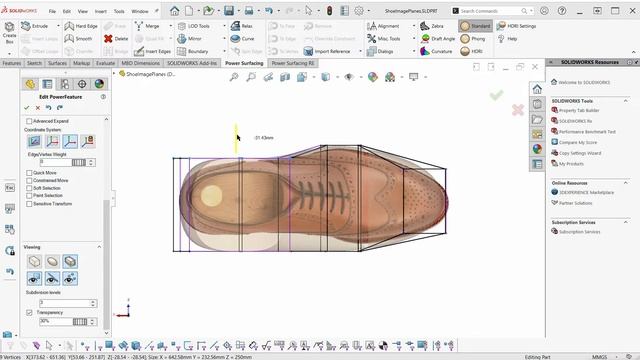Enable Paint Selection checkbox
Viewport: 640px width, 360px height.
(x=29, y=196)
